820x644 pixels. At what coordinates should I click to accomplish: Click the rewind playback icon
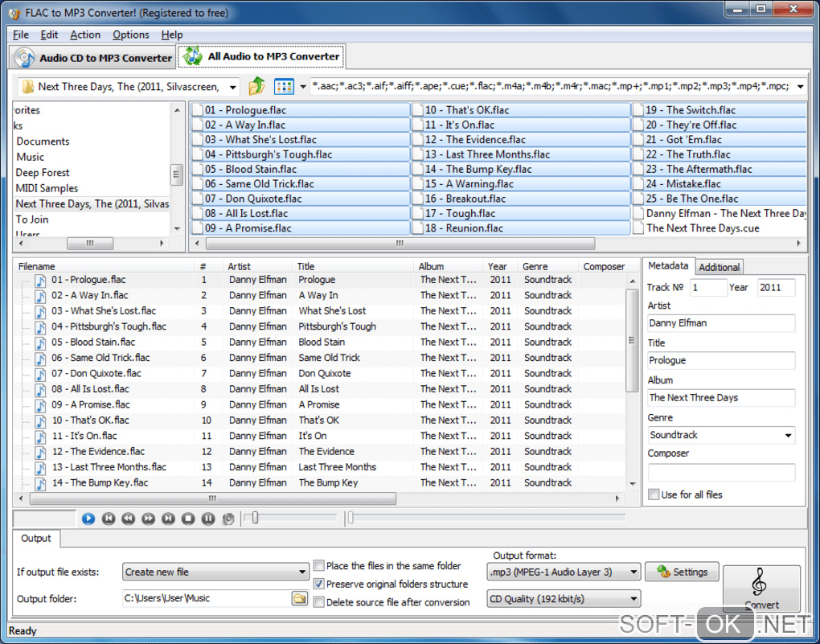coord(128,519)
